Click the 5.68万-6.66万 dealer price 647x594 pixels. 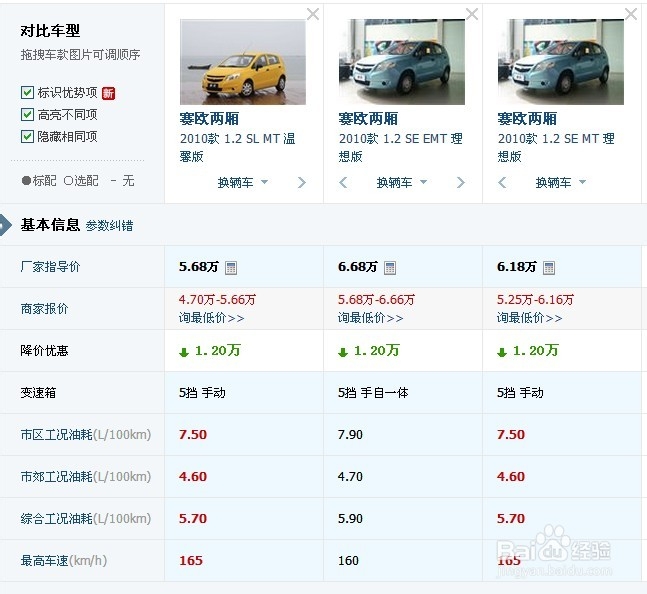click(376, 300)
